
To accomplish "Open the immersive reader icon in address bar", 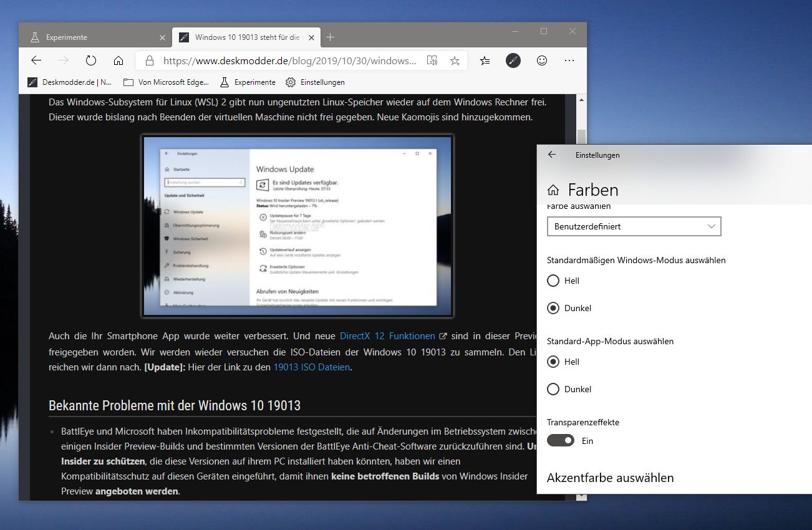I will pyautogui.click(x=432, y=60).
